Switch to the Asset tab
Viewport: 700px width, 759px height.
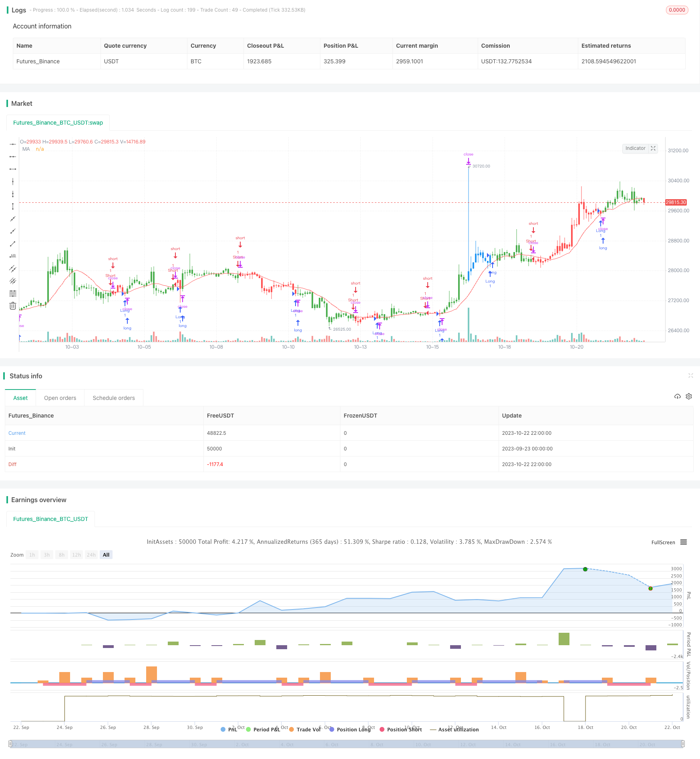(x=20, y=398)
